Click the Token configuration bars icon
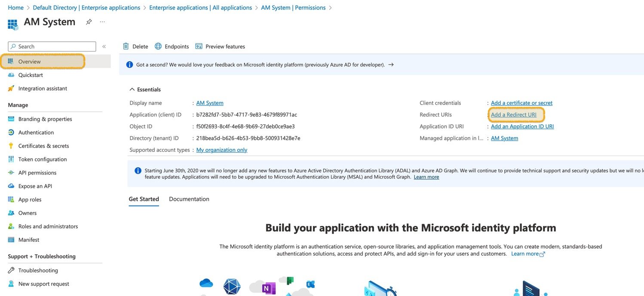Viewport: 644px width, 296px height. (11, 159)
